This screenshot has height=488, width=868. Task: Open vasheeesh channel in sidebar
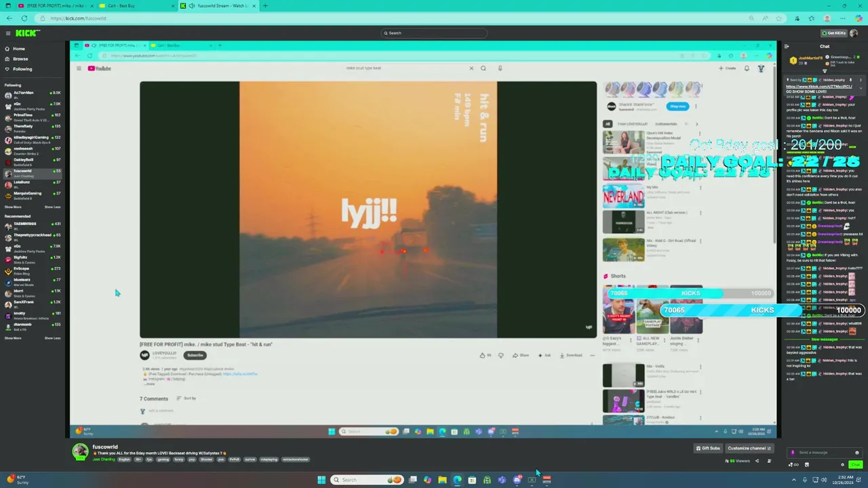pyautogui.click(x=33, y=150)
